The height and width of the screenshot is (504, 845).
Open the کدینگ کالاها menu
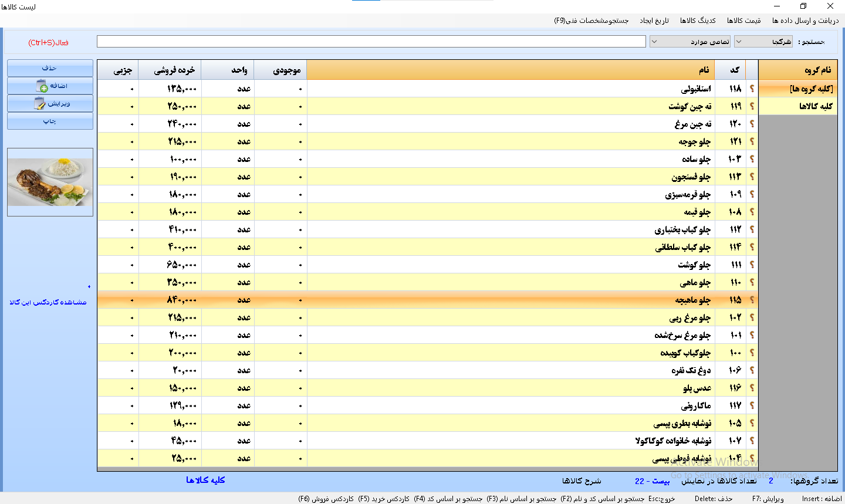(x=698, y=21)
